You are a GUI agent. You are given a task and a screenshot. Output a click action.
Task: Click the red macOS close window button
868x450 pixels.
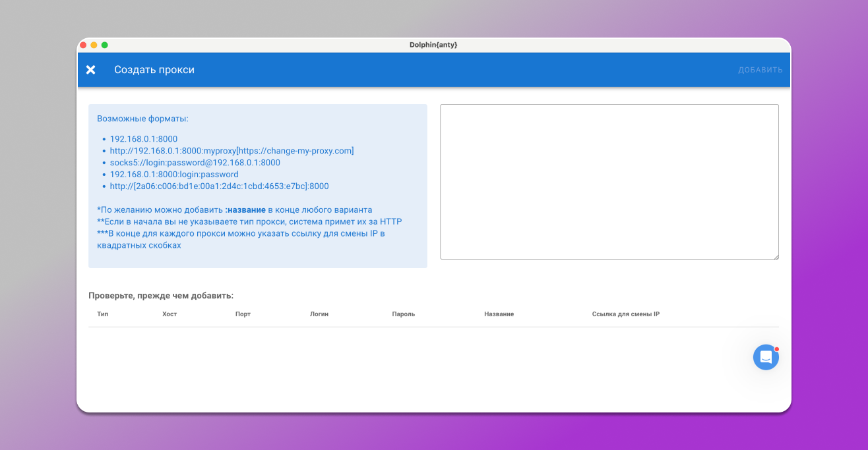click(x=83, y=45)
